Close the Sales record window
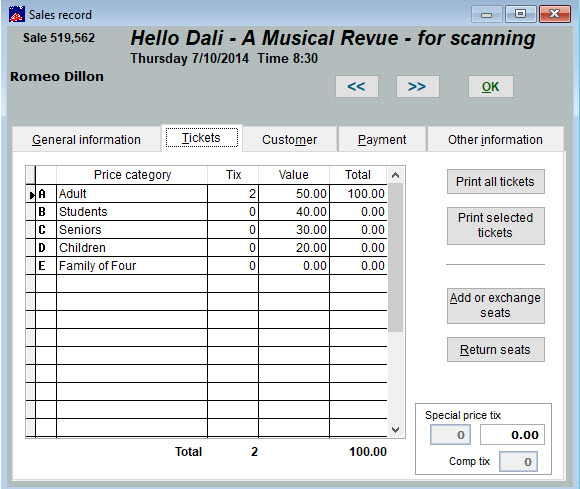The image size is (580, 489). (555, 14)
